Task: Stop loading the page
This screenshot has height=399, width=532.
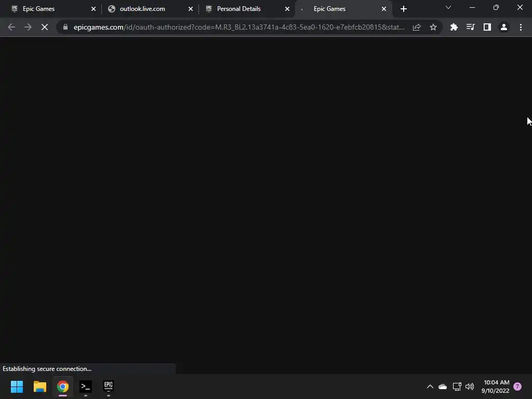Action: click(45, 27)
